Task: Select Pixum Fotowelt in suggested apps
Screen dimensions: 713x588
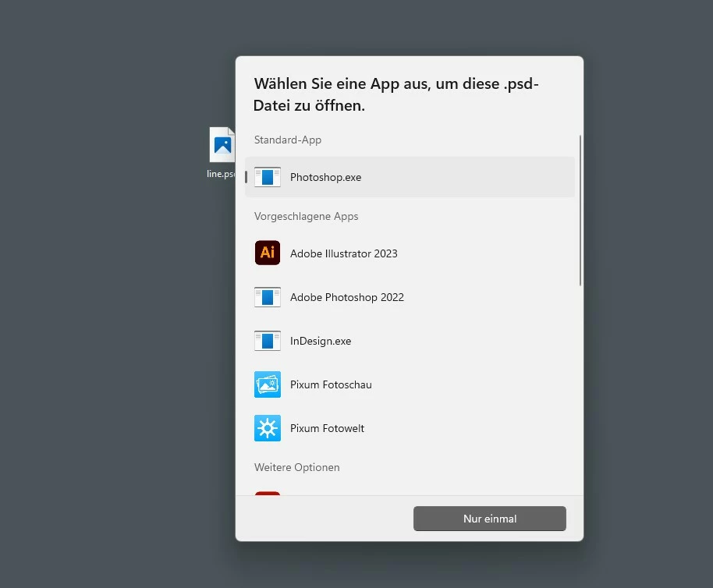Action: [x=410, y=428]
